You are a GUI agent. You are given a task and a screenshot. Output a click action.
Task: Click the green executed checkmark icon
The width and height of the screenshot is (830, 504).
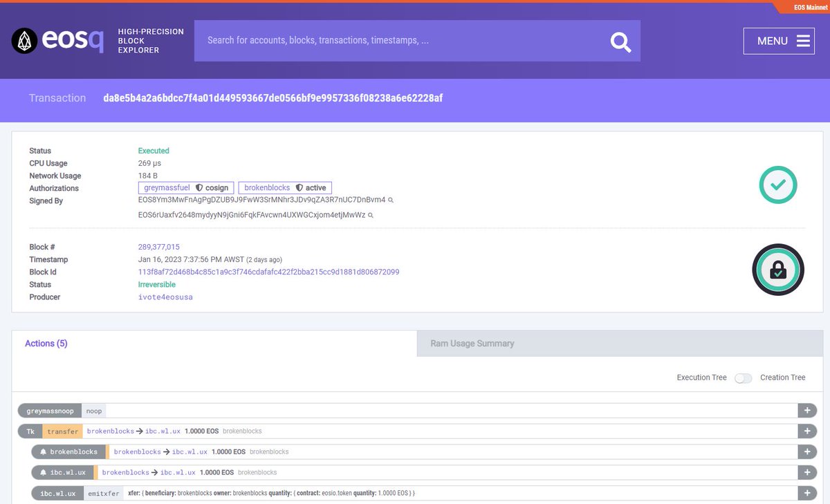point(778,185)
